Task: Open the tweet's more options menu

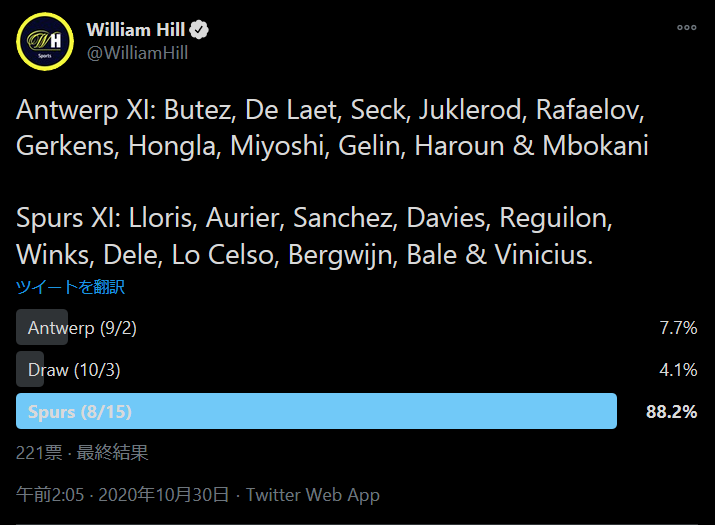Action: (686, 28)
